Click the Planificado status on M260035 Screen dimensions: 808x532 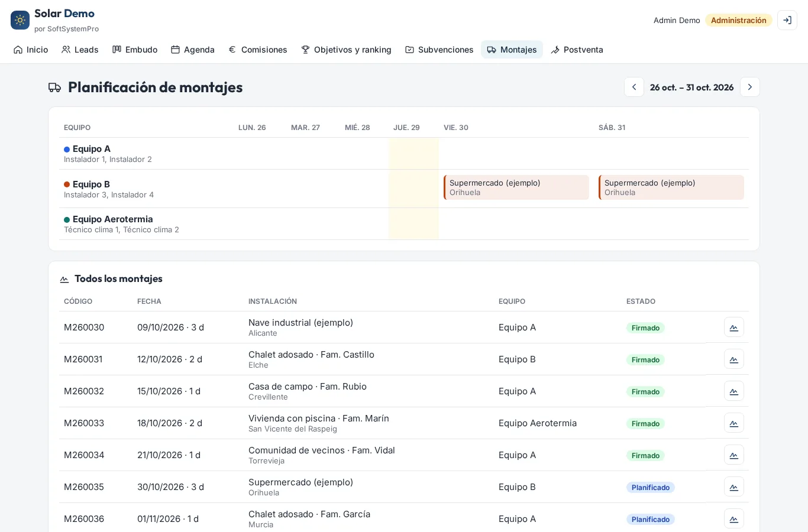point(651,488)
